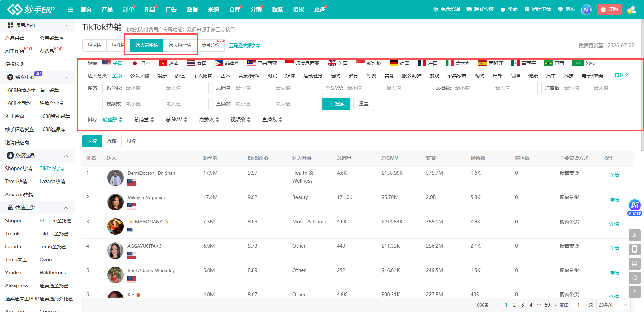Image resolution: width=644 pixels, height=312 pixels.
Task: Open 详情 for MAHOGANY row
Action: tap(614, 224)
